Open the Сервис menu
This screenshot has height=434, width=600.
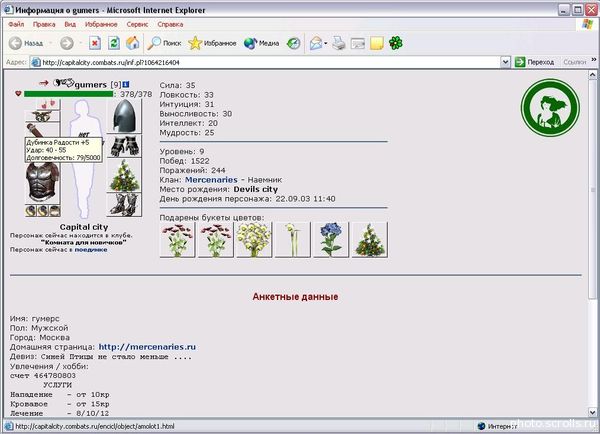(137, 24)
